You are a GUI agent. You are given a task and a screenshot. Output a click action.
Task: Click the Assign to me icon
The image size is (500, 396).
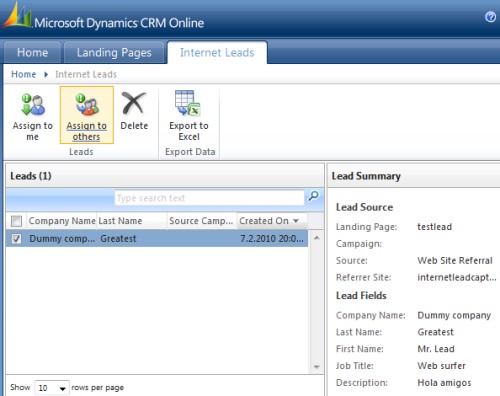(x=33, y=104)
